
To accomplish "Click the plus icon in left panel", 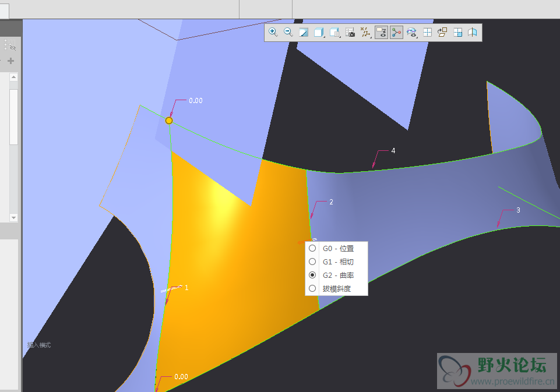I will [x=10, y=61].
